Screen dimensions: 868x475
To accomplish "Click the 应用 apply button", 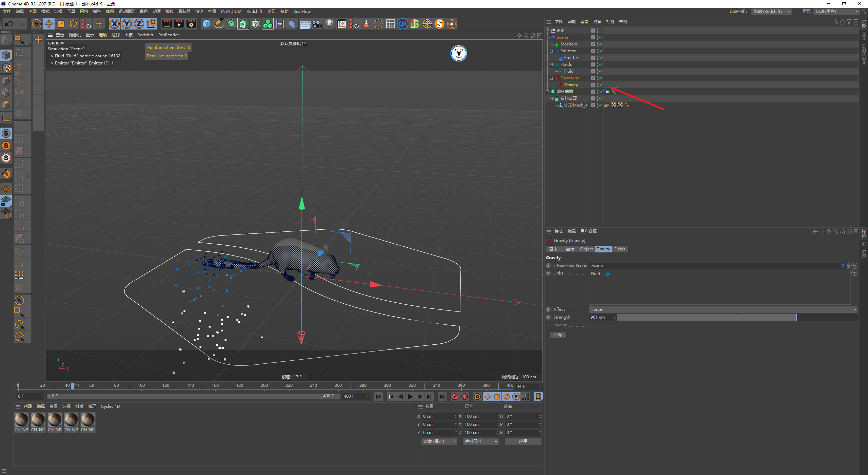I will [522, 441].
